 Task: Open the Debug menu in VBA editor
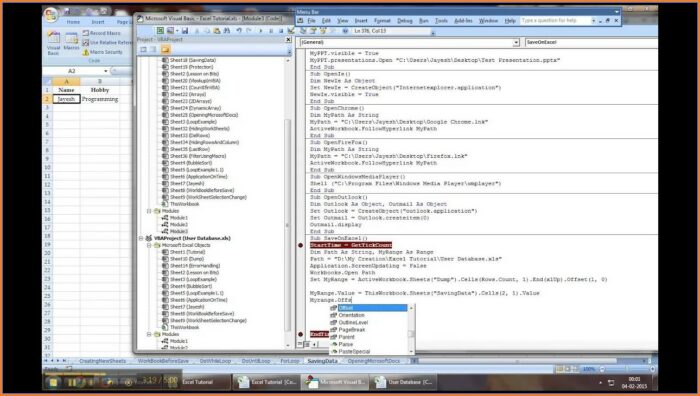tap(404, 21)
